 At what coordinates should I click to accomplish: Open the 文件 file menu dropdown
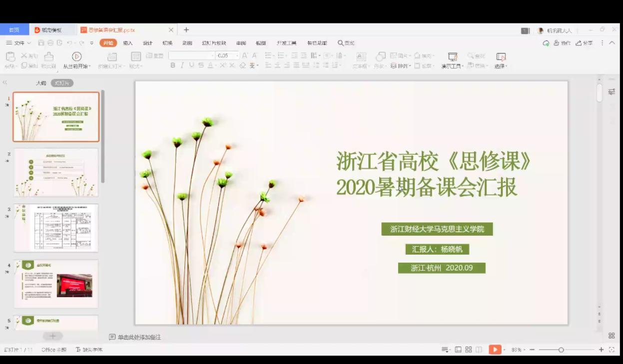point(19,43)
